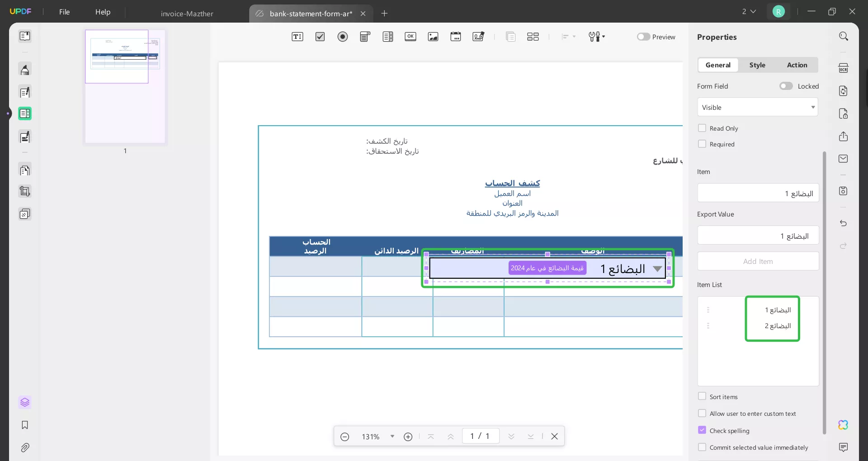Select the page 1 thumbnail
Image resolution: width=868 pixels, height=461 pixels.
coord(125,86)
